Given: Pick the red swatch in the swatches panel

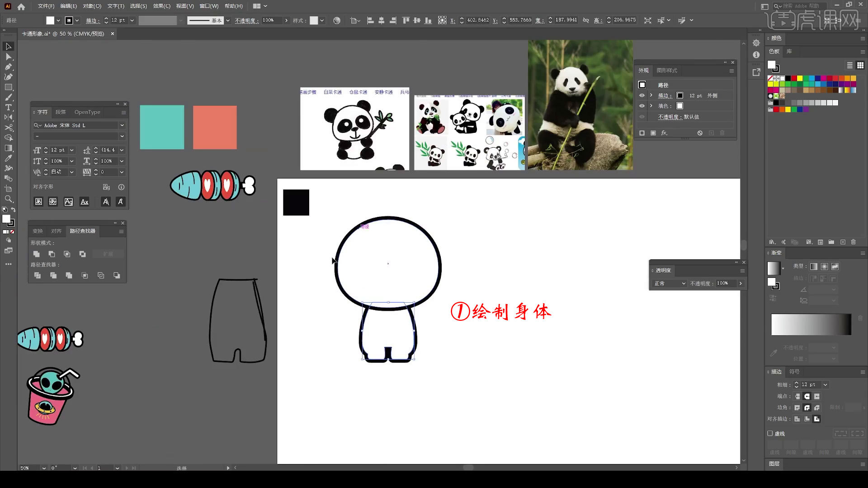Looking at the screenshot, I should pos(793,79).
